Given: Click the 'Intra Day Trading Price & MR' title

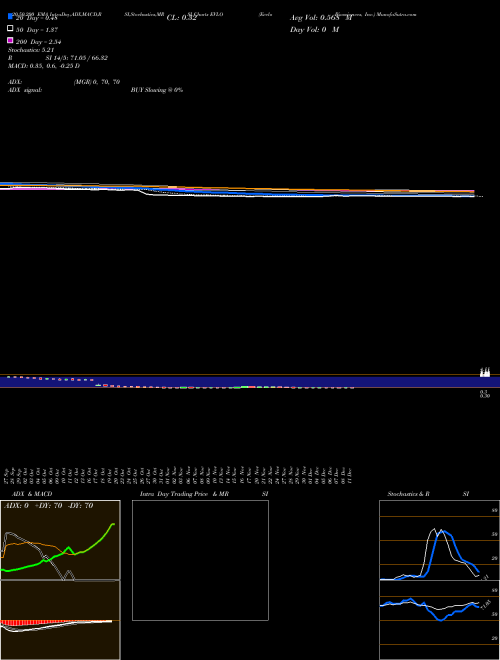Looking at the screenshot, I should [x=184, y=494].
